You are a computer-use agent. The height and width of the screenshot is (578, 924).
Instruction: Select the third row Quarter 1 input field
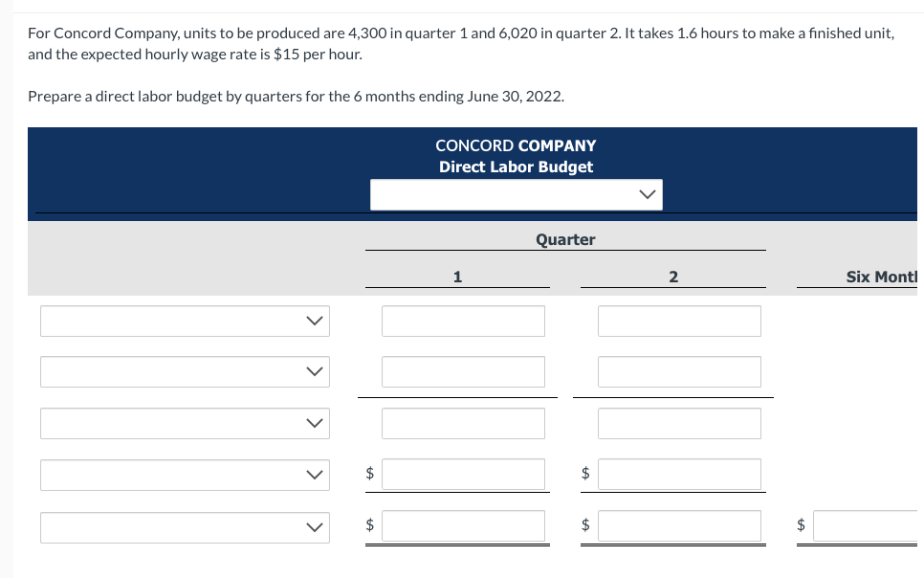coord(463,423)
